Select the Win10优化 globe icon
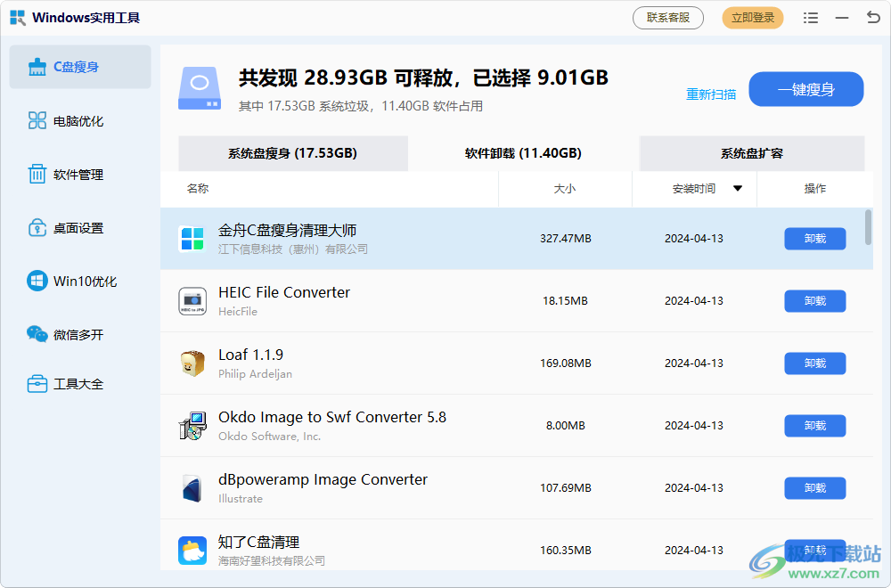Viewport: 891px width, 588px height. point(37,281)
